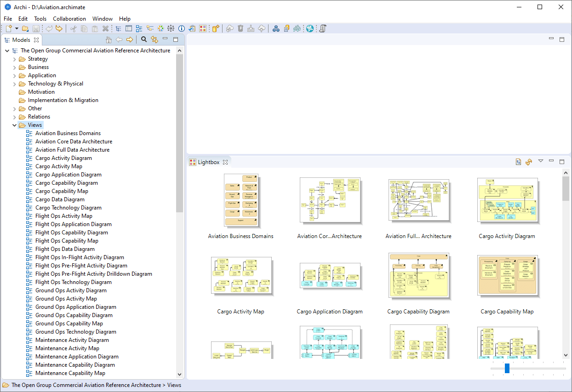Toggle the search filter magnifier in Models

tap(144, 40)
